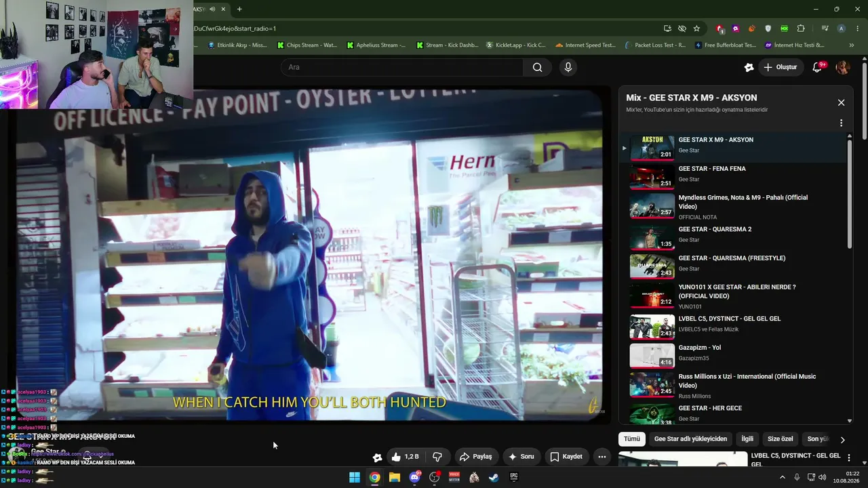Select the İlgili filter chip
Viewport: 868px width, 488px height.
click(747, 439)
